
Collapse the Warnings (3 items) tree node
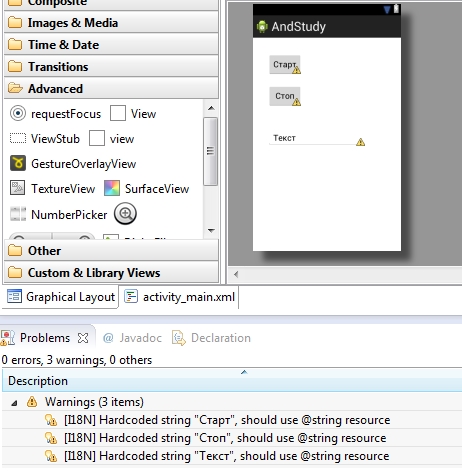point(14,403)
